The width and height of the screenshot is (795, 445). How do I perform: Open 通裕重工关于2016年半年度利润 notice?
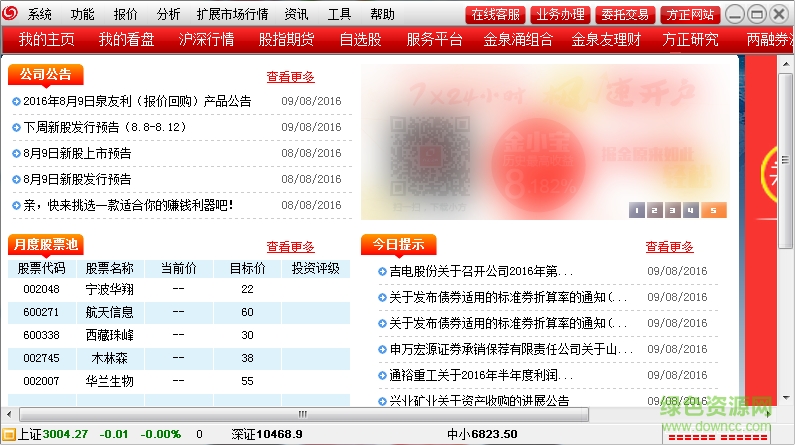(x=481, y=375)
